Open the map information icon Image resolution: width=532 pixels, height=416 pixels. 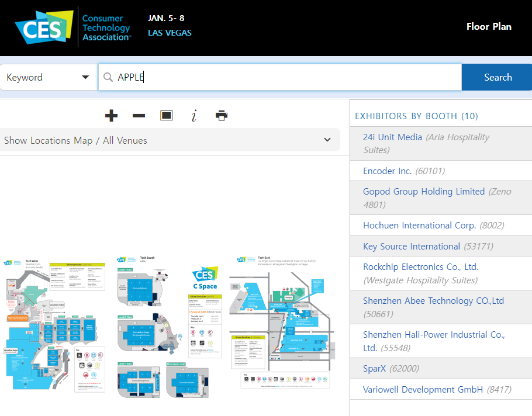tap(194, 116)
